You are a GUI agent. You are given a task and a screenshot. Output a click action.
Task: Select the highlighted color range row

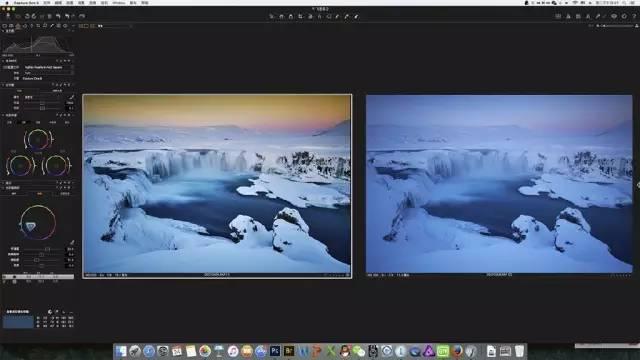(38, 276)
